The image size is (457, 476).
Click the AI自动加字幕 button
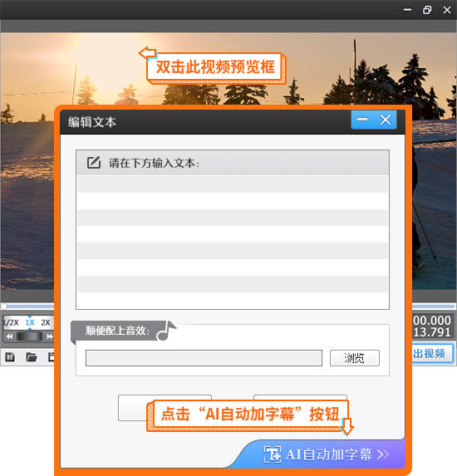(x=327, y=454)
